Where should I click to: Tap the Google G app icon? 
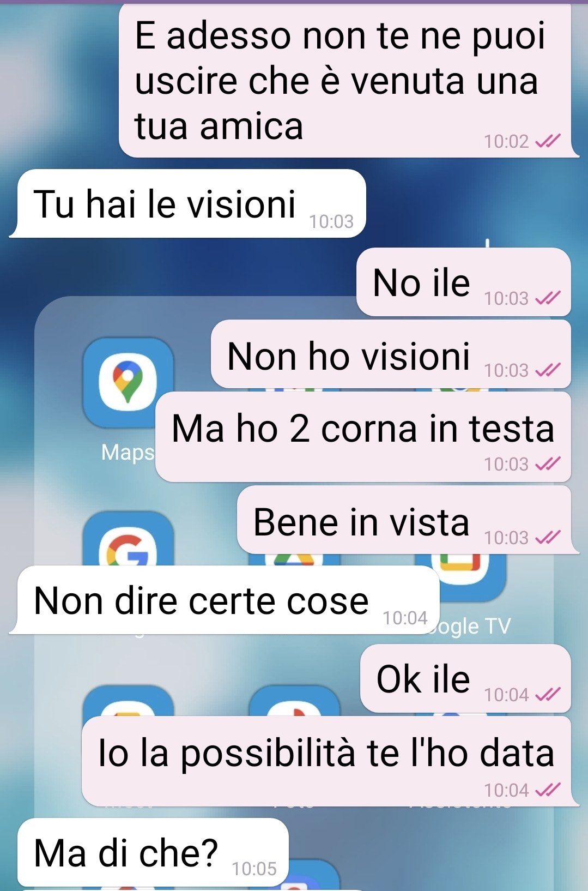pos(128,540)
